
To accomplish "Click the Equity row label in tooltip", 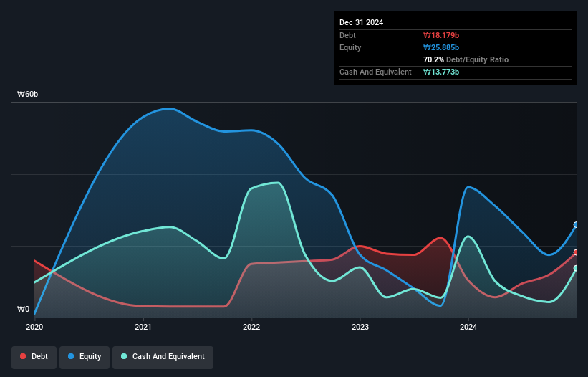I will coord(350,47).
